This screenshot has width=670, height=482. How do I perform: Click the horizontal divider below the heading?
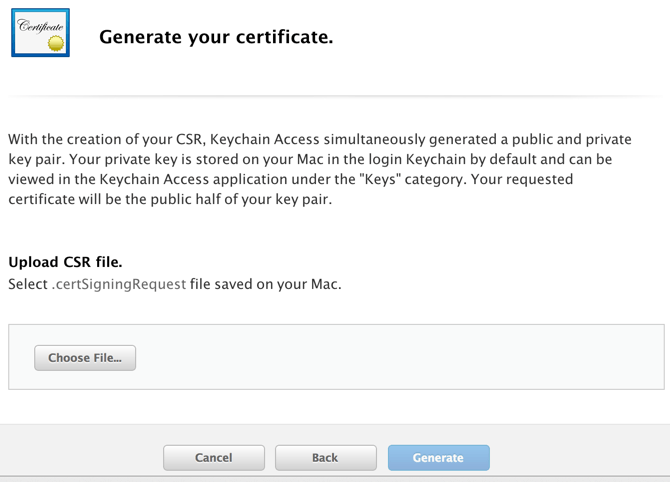pos(335,96)
